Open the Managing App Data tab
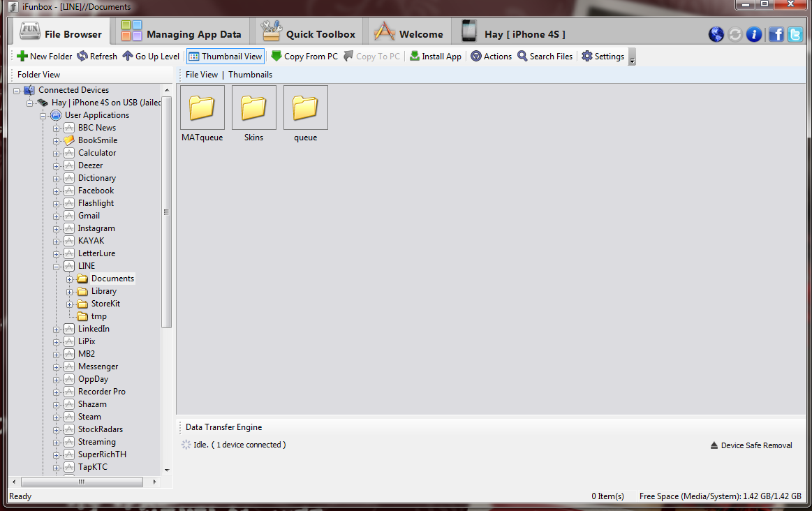The width and height of the screenshot is (812, 511). coord(182,32)
